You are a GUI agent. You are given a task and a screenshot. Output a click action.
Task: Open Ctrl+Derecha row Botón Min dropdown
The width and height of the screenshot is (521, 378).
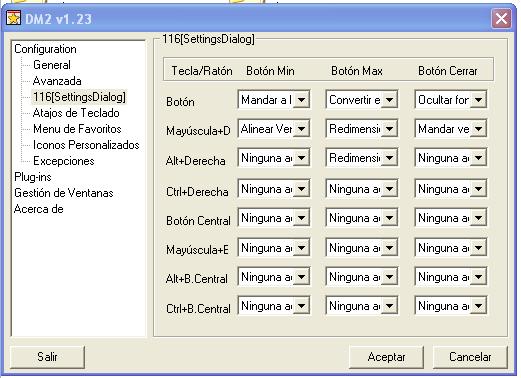click(274, 189)
